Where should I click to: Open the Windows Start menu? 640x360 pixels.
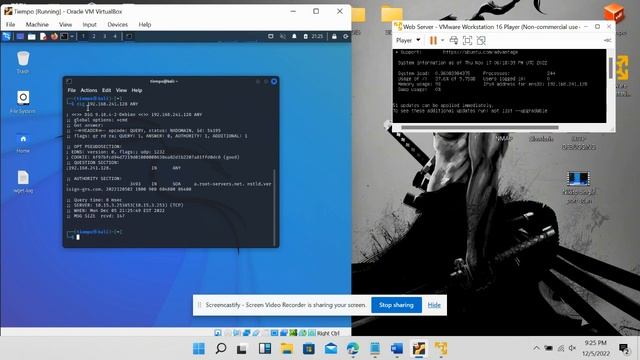199,349
